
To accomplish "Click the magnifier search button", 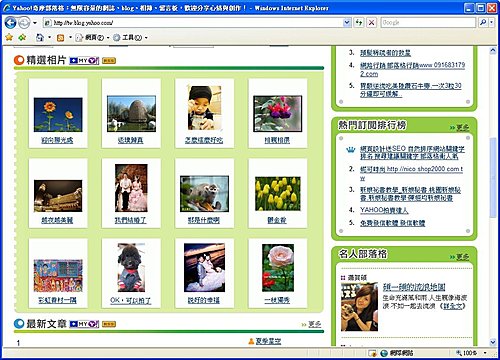I will coord(482,23).
